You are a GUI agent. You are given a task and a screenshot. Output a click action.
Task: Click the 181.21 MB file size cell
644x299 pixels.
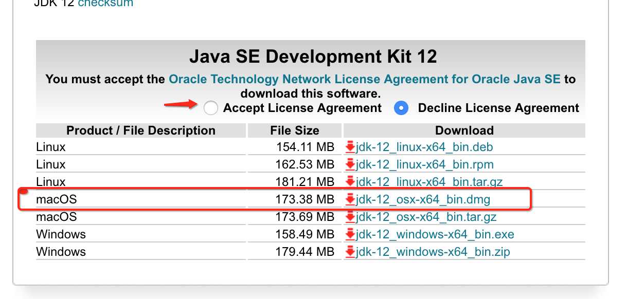[x=295, y=182]
